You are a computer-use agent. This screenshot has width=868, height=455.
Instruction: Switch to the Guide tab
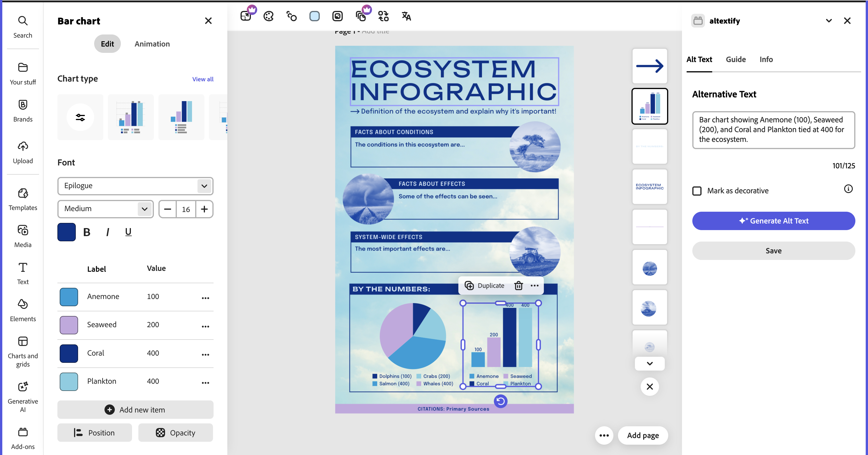coord(735,59)
